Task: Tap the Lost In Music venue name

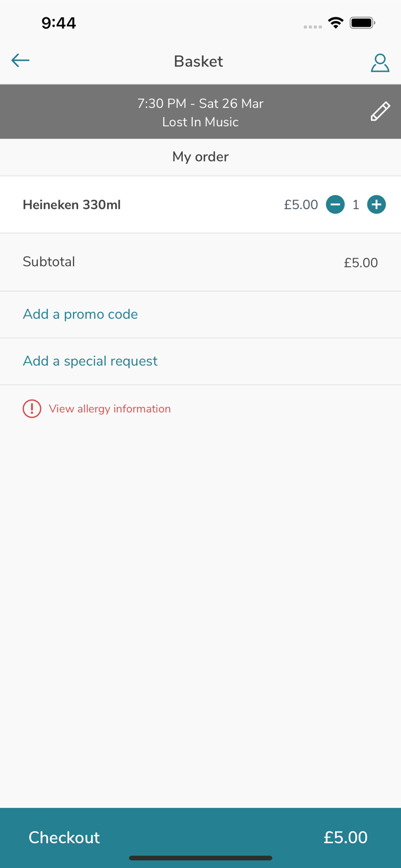Action: (x=200, y=122)
